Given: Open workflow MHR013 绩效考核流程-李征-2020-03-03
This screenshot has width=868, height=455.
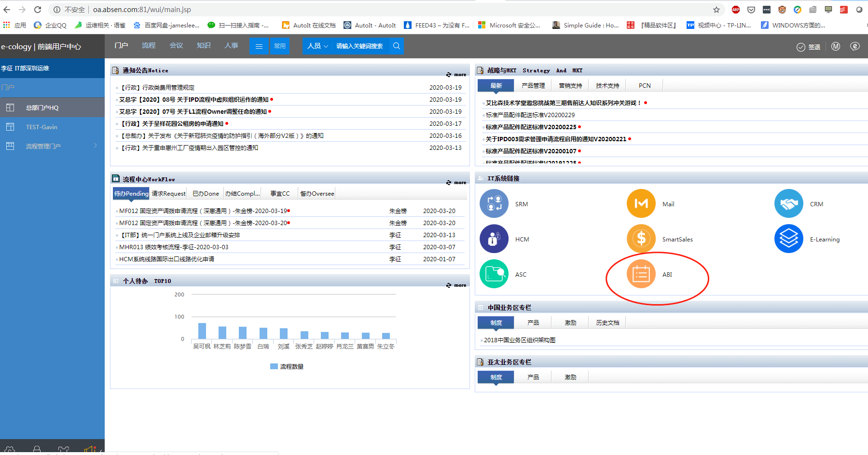Looking at the screenshot, I should pyautogui.click(x=174, y=247).
